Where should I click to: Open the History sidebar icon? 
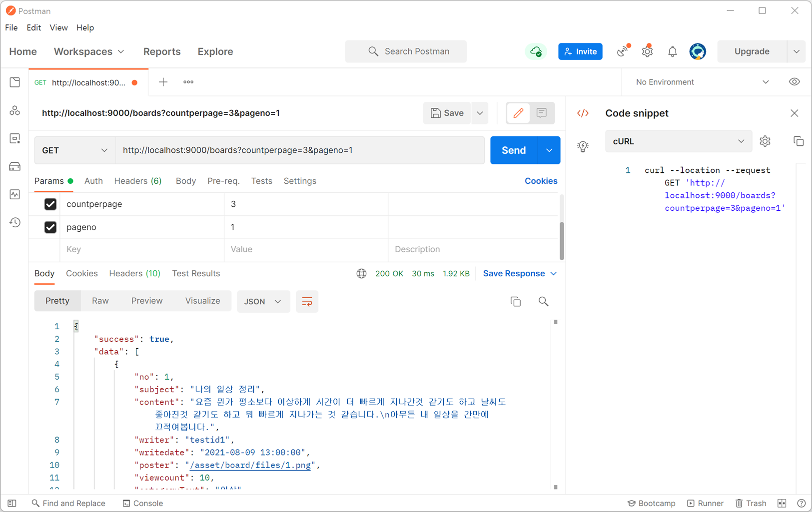15,222
